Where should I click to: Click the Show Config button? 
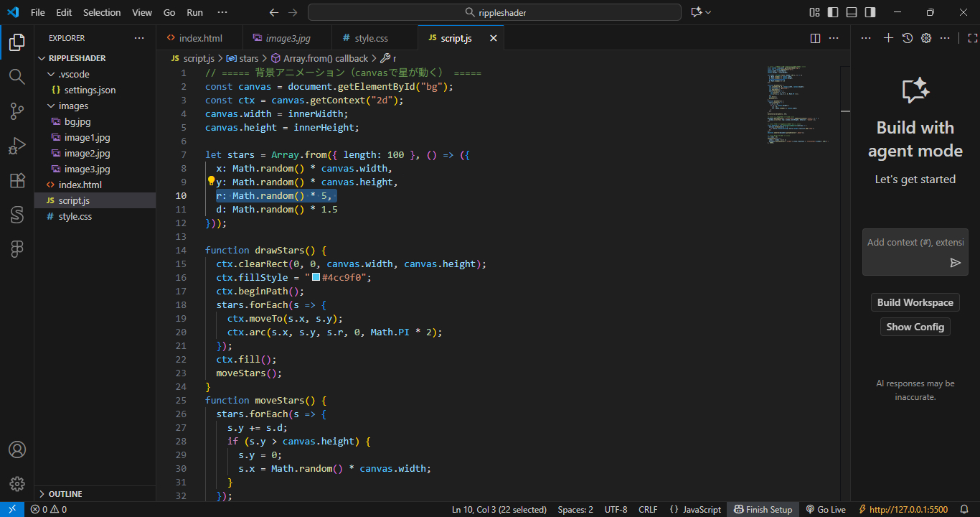(x=915, y=327)
